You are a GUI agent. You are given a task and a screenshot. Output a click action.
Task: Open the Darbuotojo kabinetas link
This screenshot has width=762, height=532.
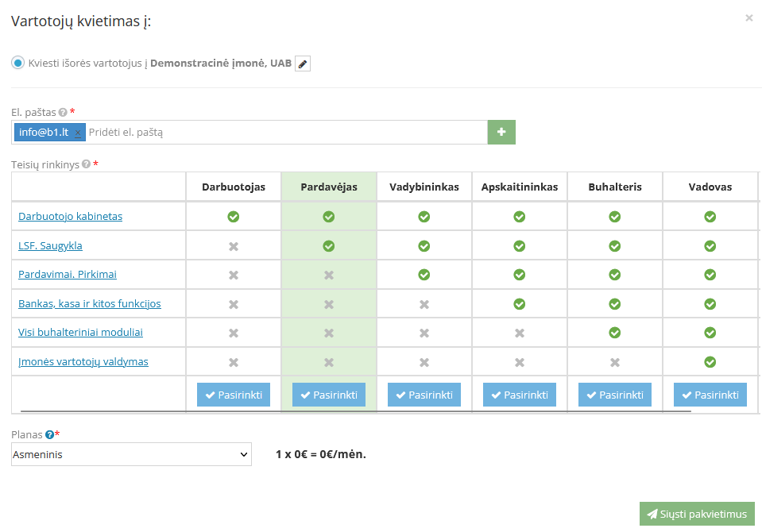click(70, 216)
